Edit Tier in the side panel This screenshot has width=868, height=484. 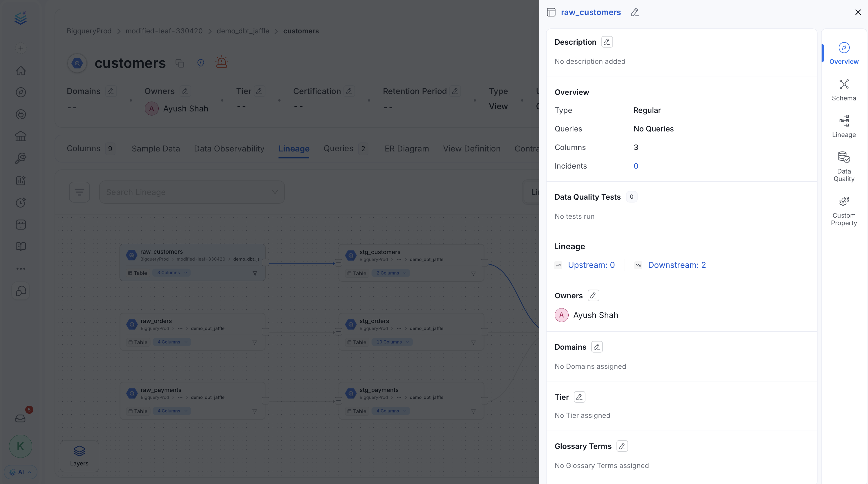coord(580,397)
